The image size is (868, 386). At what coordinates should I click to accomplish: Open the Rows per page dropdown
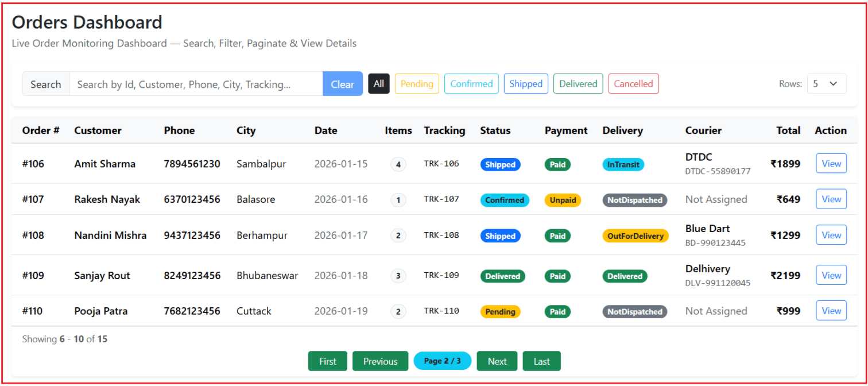[x=826, y=84]
